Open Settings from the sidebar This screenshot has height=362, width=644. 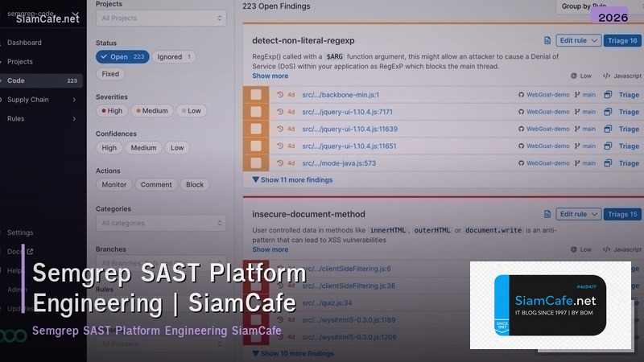click(x=20, y=232)
